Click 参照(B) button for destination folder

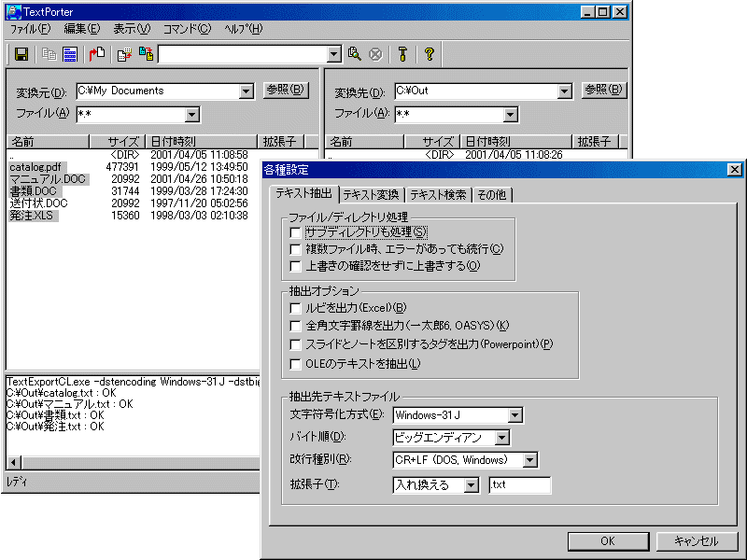pos(603,90)
